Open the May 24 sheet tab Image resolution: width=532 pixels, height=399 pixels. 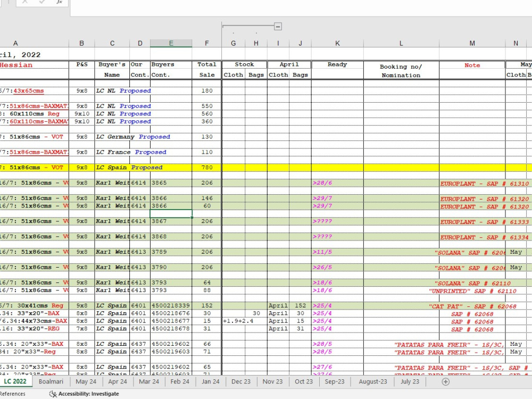(86, 381)
